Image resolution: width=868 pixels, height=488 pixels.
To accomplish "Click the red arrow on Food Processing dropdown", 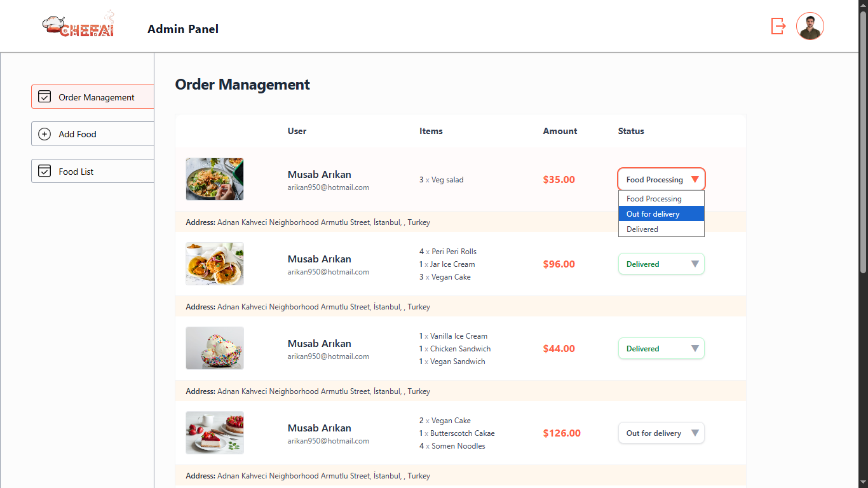I will click(695, 179).
